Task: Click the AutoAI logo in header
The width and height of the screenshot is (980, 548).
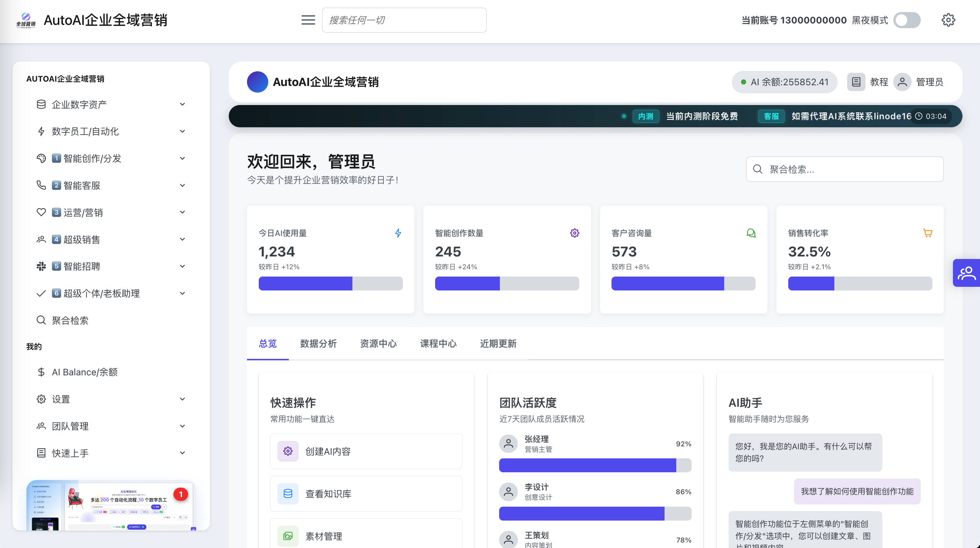Action: (x=26, y=20)
